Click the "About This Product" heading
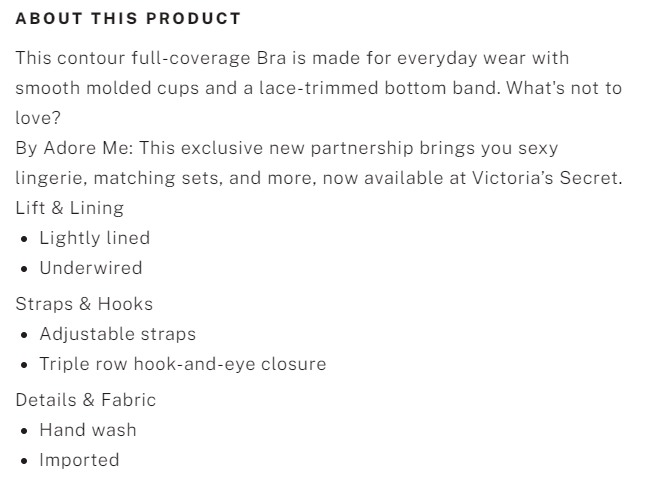Screen dimensions: 657x490 click(128, 19)
